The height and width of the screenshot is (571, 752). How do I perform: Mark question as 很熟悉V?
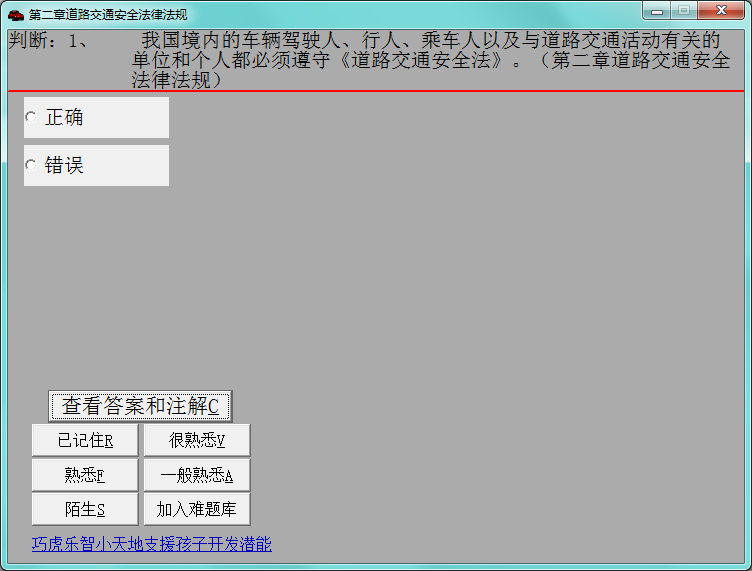(x=197, y=440)
